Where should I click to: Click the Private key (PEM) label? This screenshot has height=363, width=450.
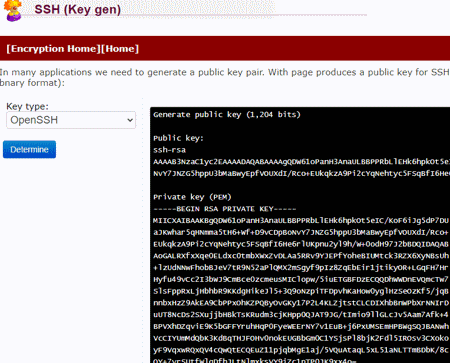coord(192,197)
